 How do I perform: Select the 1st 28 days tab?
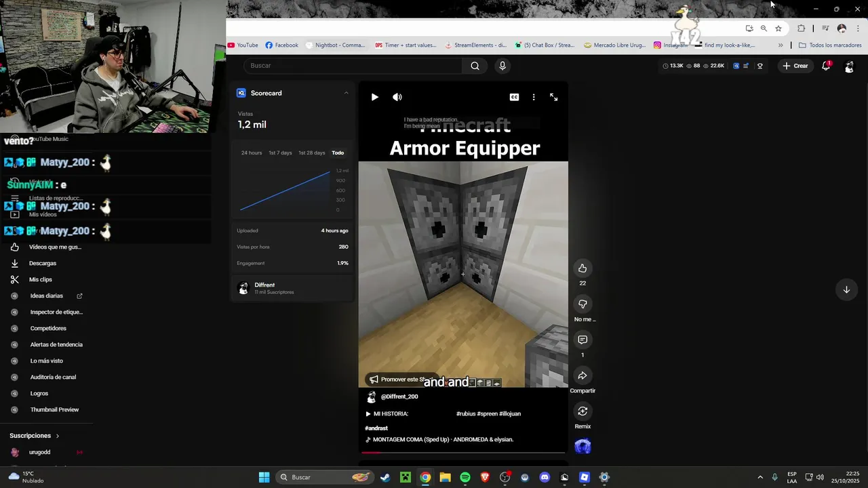(312, 153)
